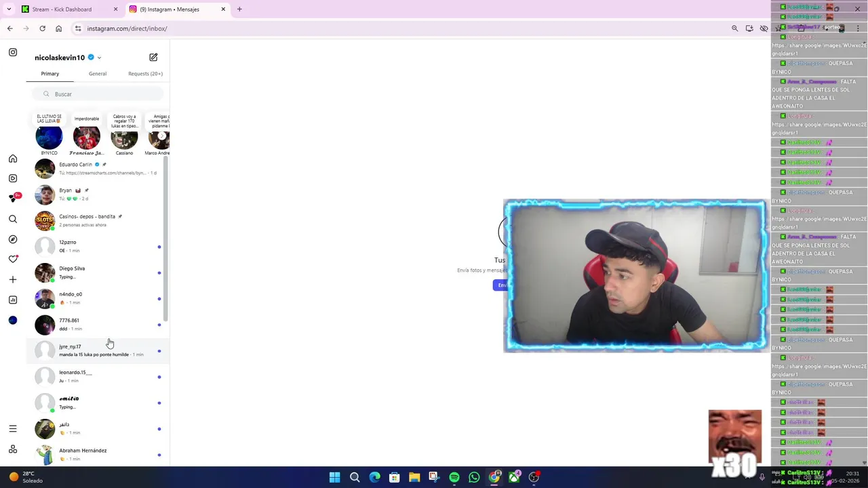This screenshot has height=488, width=868.
Task: Open Messages icon with unread badge
Action: point(13,198)
